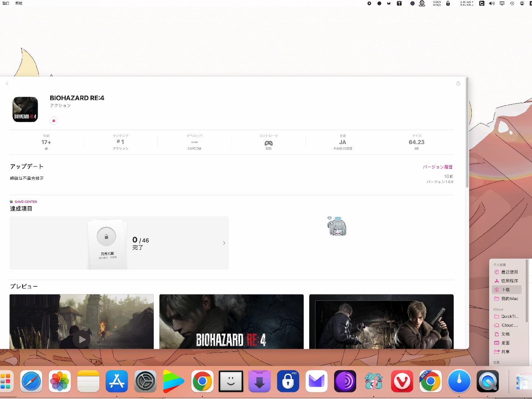Open QuickTime Player from the Dock
Screen dimensions: 532x399
point(488,381)
